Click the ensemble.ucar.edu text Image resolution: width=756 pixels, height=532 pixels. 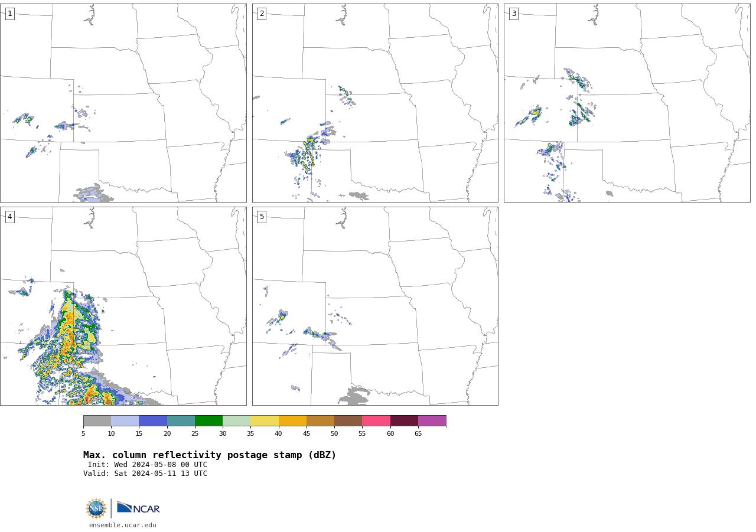click(x=123, y=525)
